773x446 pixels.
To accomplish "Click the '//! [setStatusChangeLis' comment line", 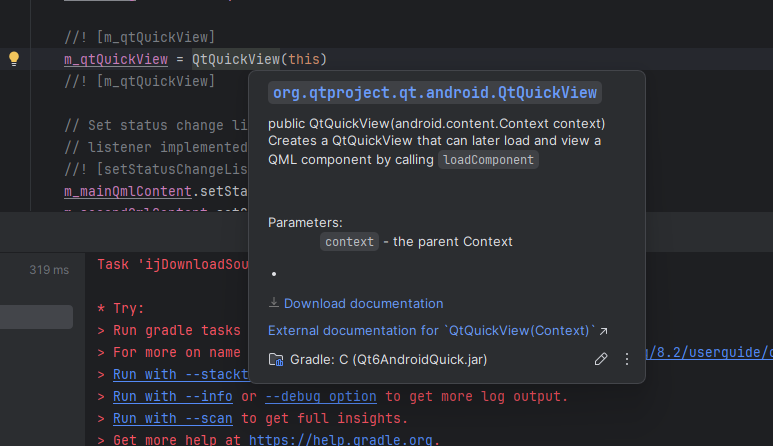I will (156, 170).
